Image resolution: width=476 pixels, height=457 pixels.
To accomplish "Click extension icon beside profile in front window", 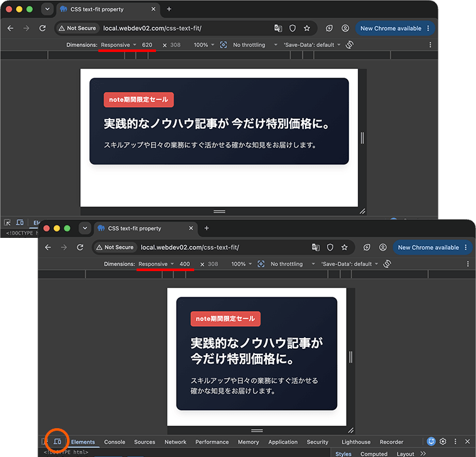I will [367, 247].
